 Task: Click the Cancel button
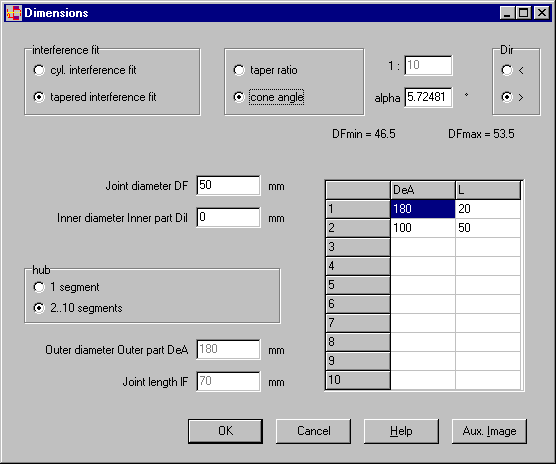(313, 431)
